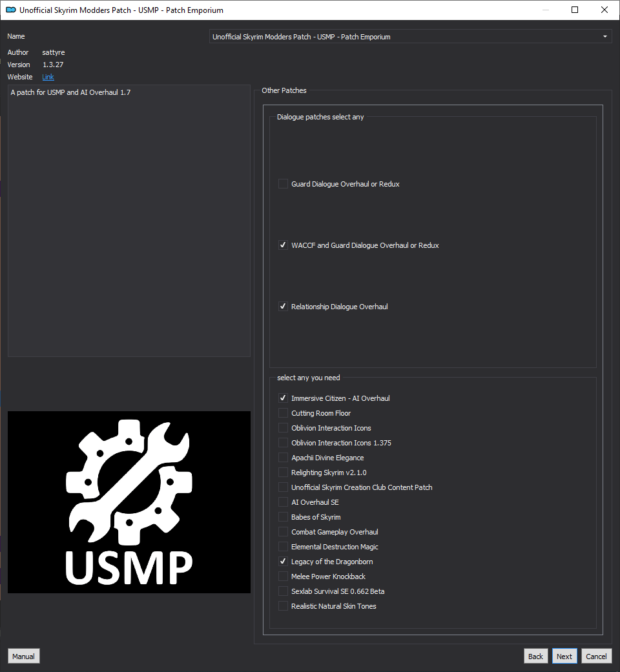This screenshot has height=672, width=620.
Task: Uncheck Relationship Dialogue Overhaul
Action: pos(283,307)
